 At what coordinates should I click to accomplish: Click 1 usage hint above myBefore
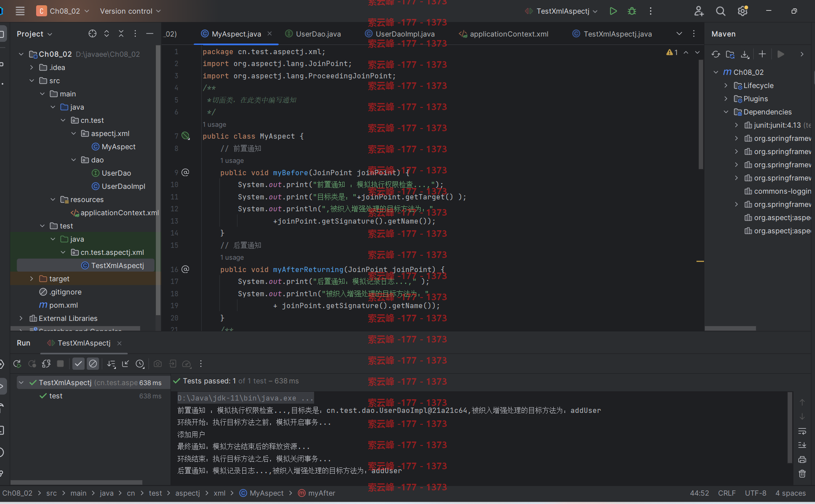click(232, 161)
